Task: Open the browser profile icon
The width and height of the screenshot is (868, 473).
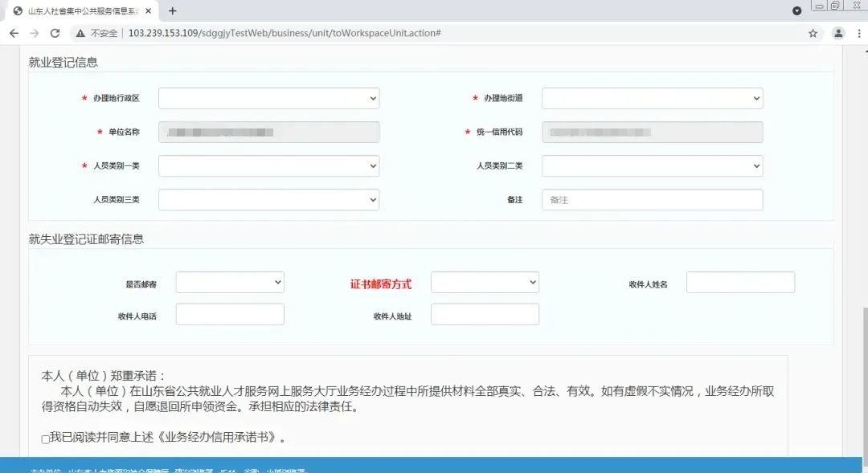Action: [838, 33]
